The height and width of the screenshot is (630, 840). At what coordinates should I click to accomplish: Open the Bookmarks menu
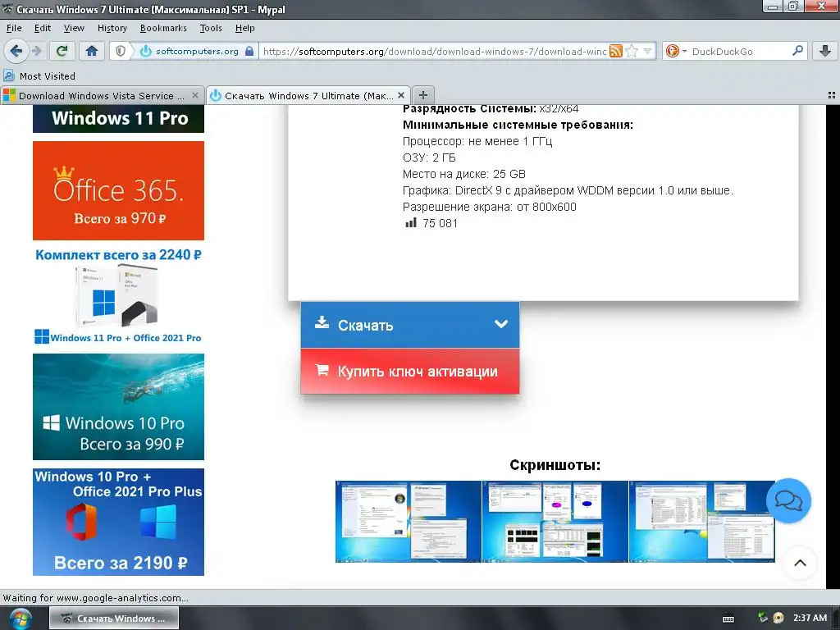click(163, 28)
